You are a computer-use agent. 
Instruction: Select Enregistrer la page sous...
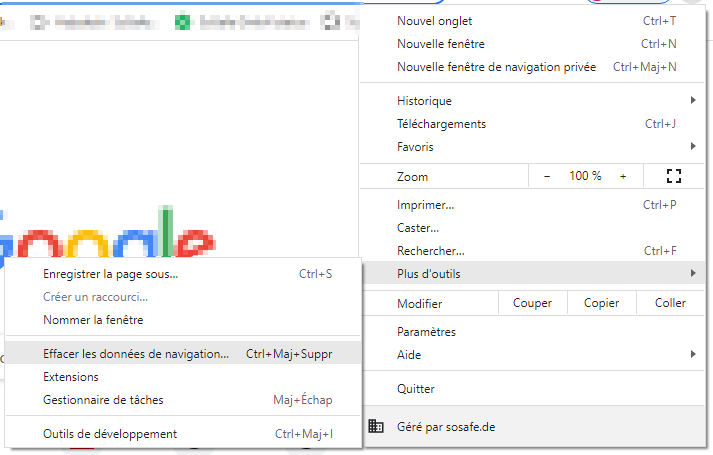point(110,274)
